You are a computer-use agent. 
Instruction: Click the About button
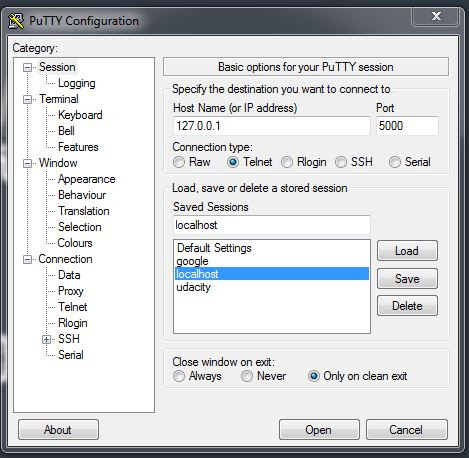[58, 430]
